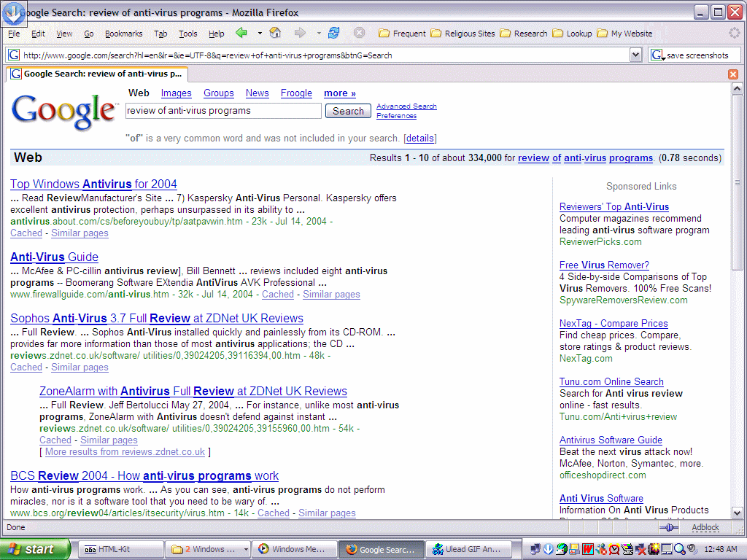Open the Religious Sites bookmark folder
This screenshot has height=560, width=747.
click(462, 34)
